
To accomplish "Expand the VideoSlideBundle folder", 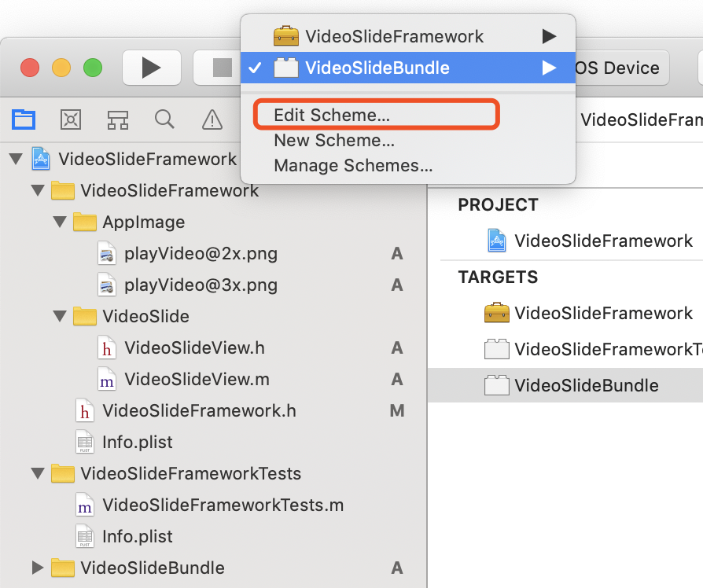I will [x=38, y=568].
